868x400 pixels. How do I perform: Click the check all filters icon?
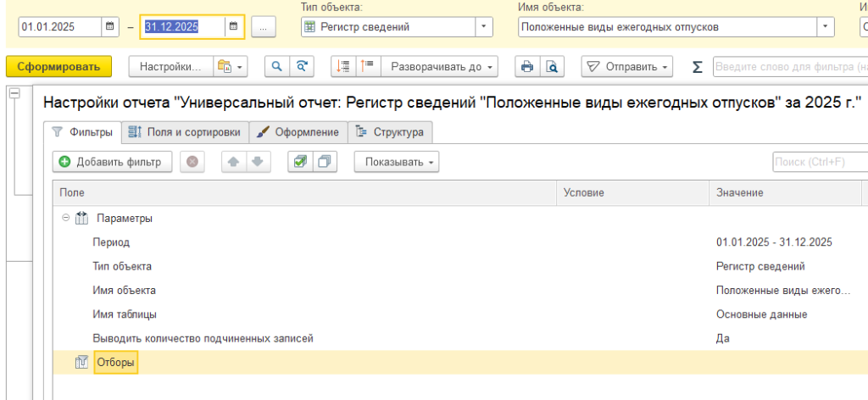coord(298,162)
